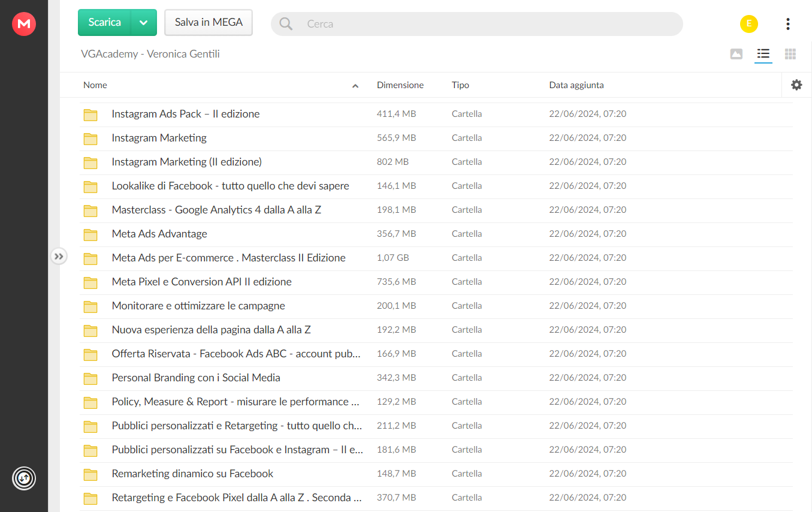Click the search magnifier icon
Screen dimensions: 812x512
pyautogui.click(x=286, y=24)
